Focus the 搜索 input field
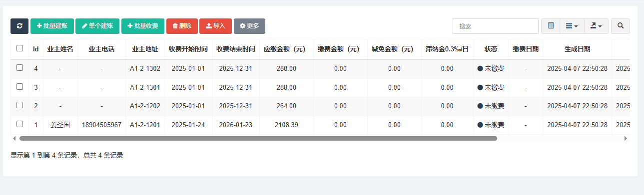The image size is (644, 195). coord(496,26)
